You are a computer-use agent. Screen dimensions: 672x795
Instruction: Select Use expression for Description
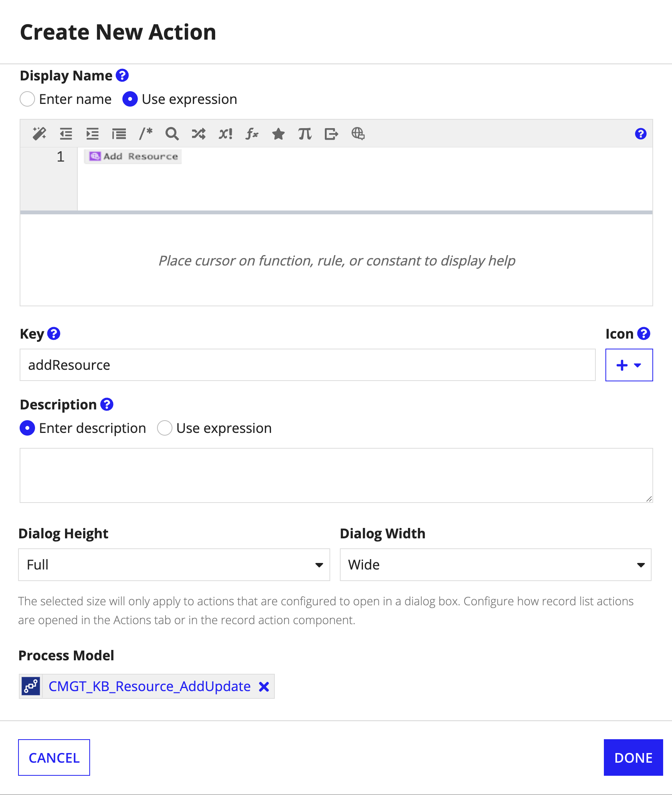[x=165, y=428]
